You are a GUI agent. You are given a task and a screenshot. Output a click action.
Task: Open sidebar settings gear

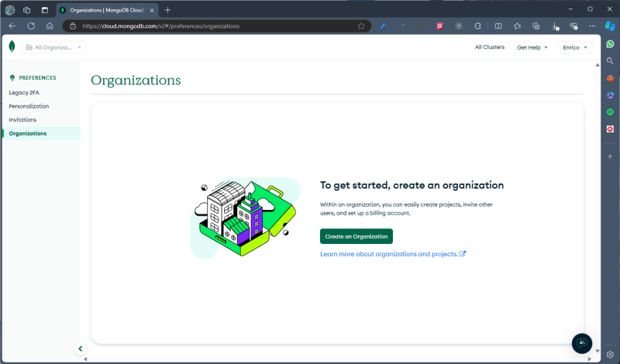[610, 355]
